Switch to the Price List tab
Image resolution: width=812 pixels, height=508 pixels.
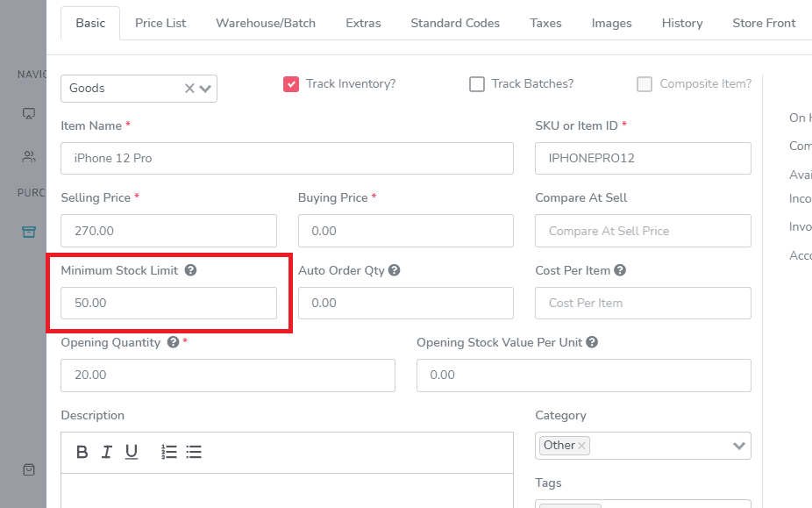click(x=160, y=24)
